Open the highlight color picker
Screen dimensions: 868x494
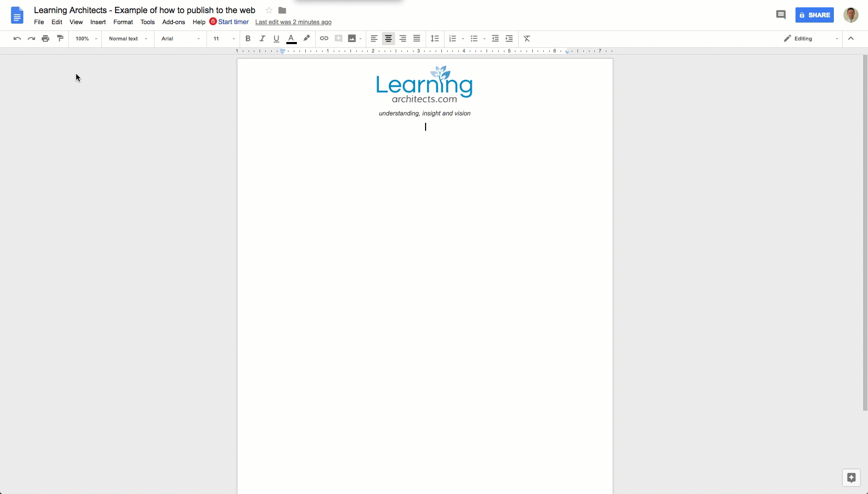[x=306, y=38]
